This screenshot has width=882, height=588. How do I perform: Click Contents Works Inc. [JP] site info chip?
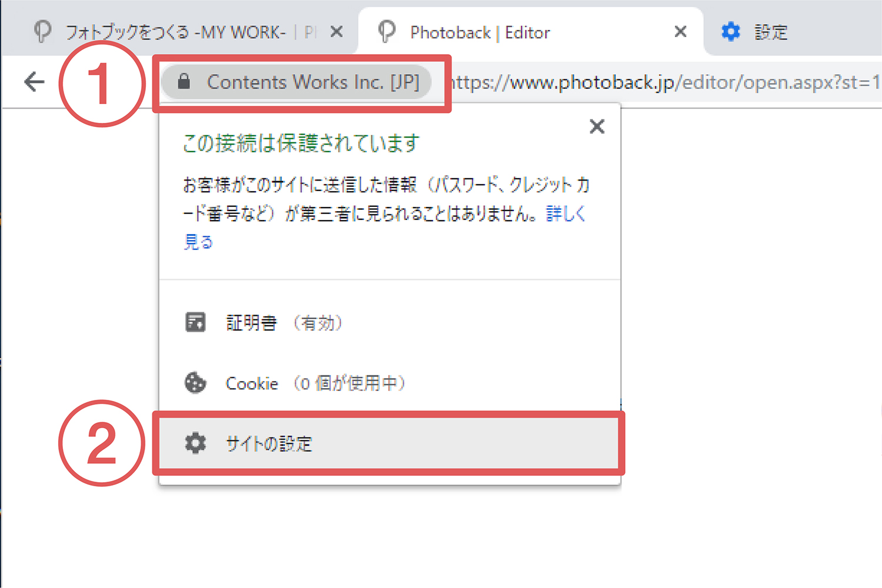[296, 82]
